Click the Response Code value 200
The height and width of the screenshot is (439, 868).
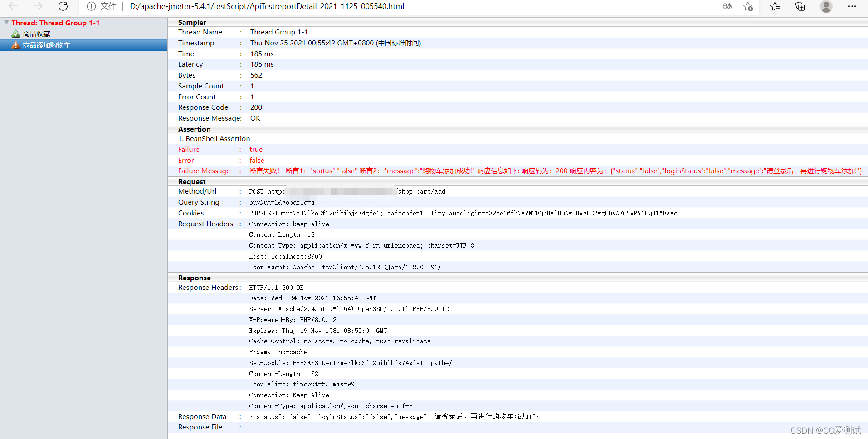coord(256,107)
